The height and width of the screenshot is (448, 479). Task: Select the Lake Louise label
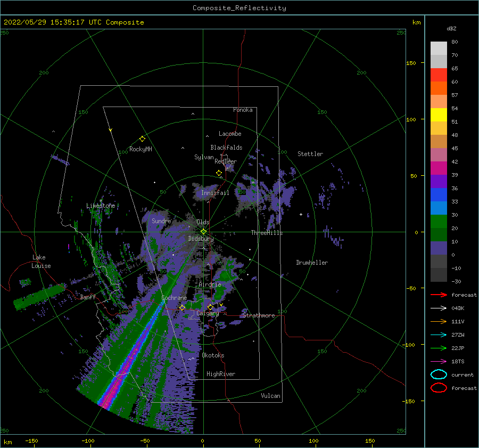pyautogui.click(x=41, y=262)
